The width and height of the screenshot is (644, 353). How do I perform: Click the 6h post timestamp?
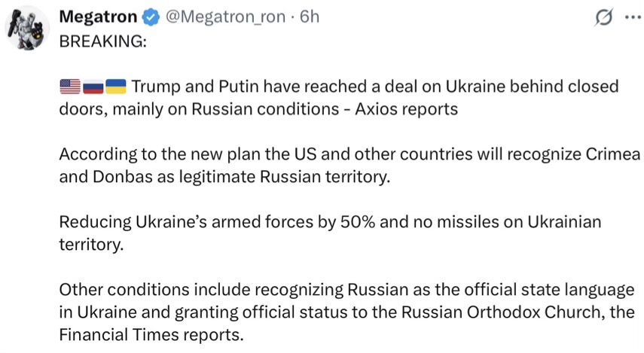[x=310, y=16]
